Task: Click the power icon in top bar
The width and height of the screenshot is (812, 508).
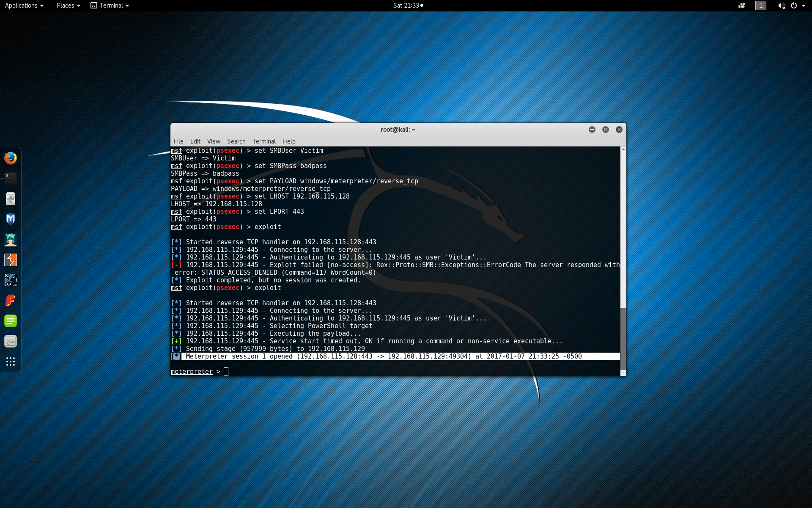Action: [794, 6]
